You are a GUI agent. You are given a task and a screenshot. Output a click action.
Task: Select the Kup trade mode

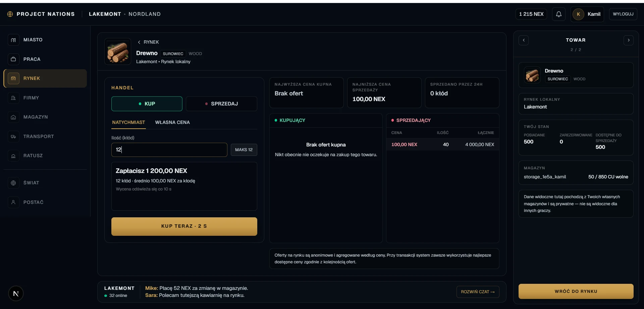pyautogui.click(x=147, y=104)
